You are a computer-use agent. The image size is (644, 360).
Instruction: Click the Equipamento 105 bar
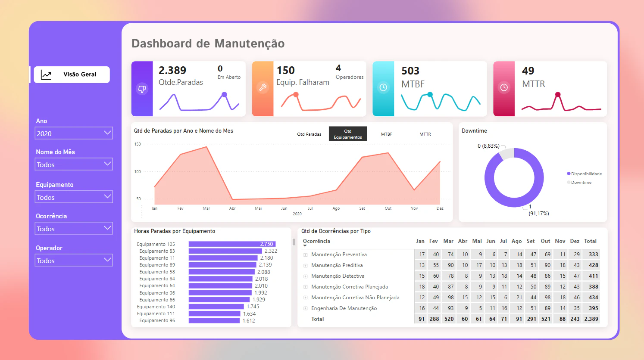[232, 244]
